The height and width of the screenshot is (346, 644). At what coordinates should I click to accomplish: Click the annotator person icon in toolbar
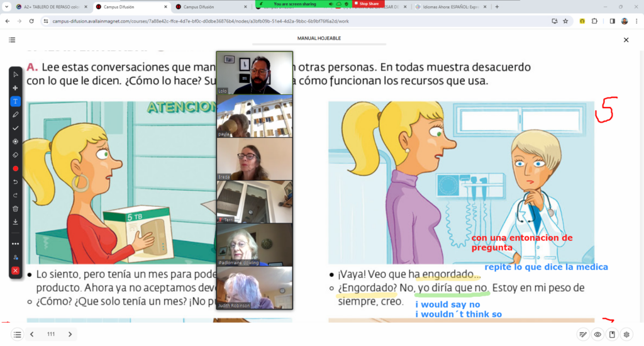coord(16,258)
